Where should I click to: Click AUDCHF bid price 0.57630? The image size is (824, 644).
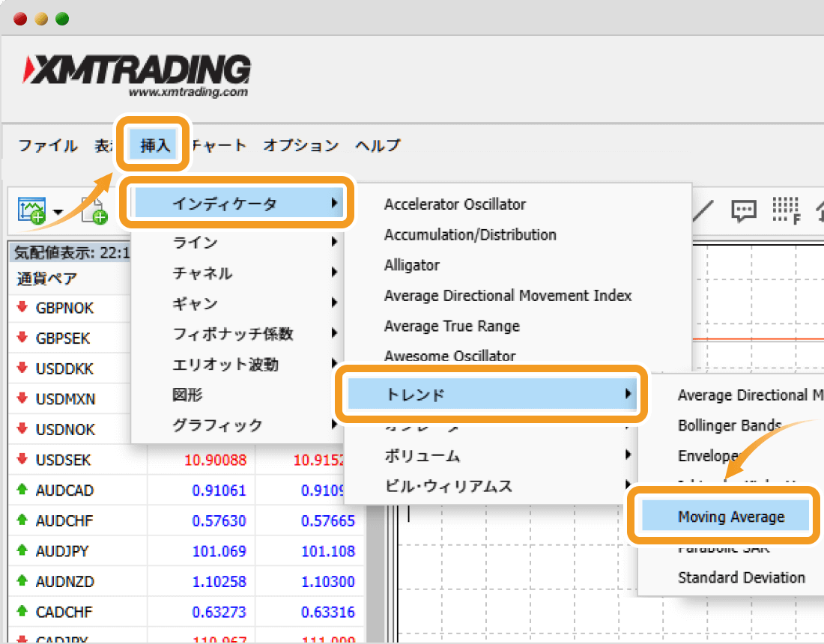pos(219,521)
